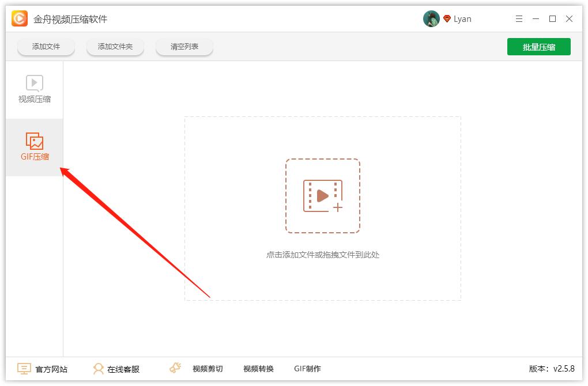Click the 视频剪切 scissors icon
This screenshot has width=588, height=386.
click(x=175, y=367)
